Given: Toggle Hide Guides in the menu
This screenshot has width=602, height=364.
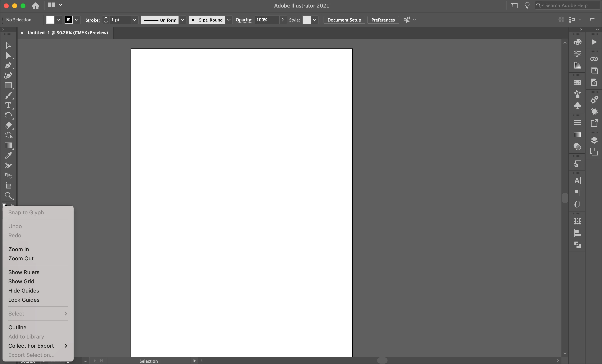Looking at the screenshot, I should (x=24, y=291).
